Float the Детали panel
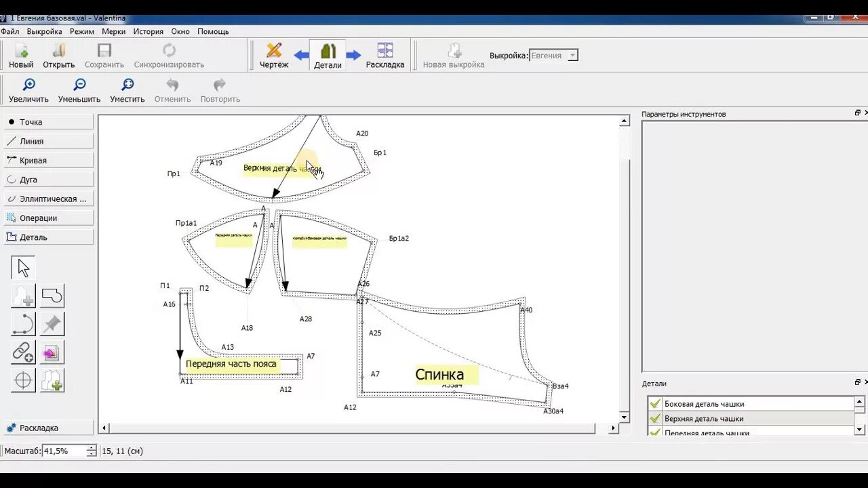868x488 pixels. click(x=858, y=382)
